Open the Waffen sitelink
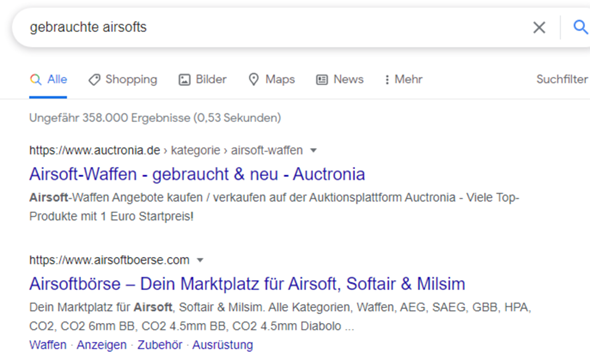The width and height of the screenshot is (590, 361). coord(48,345)
